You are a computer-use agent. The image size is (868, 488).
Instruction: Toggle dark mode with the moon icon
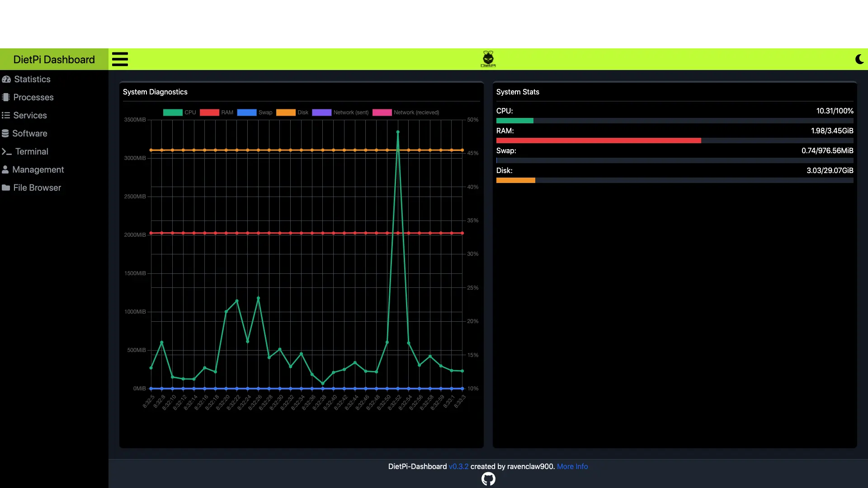click(860, 59)
